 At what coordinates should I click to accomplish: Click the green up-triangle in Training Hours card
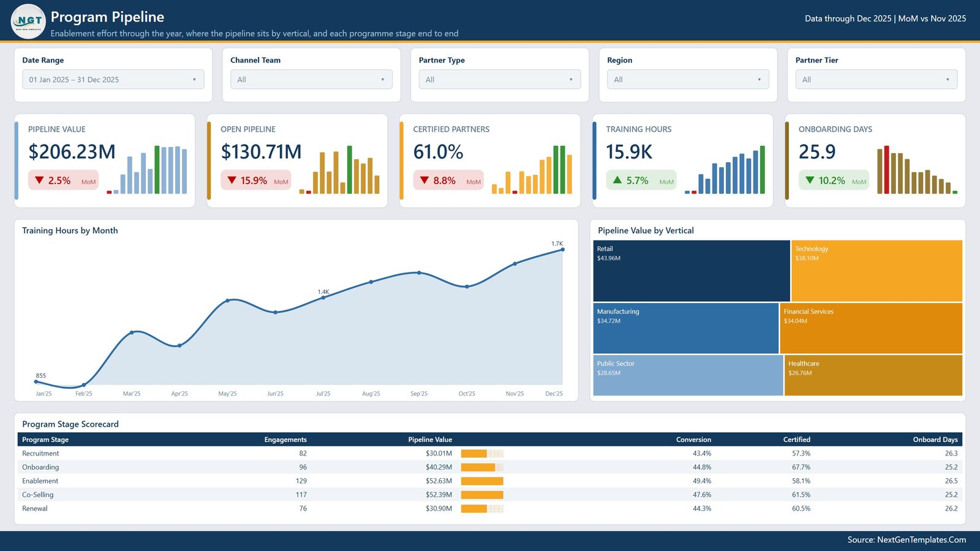617,180
